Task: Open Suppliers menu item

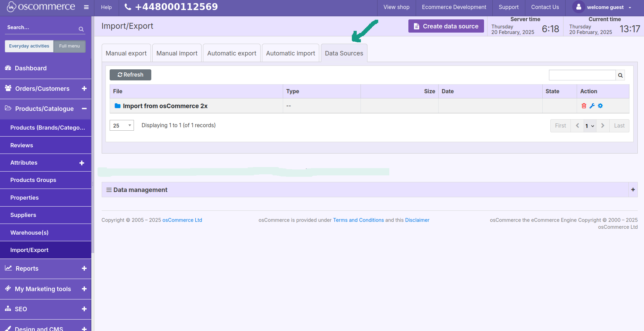Action: coord(45,215)
